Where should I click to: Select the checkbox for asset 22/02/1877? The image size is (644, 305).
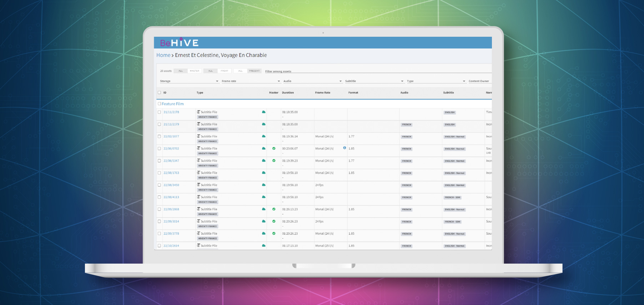(x=159, y=136)
